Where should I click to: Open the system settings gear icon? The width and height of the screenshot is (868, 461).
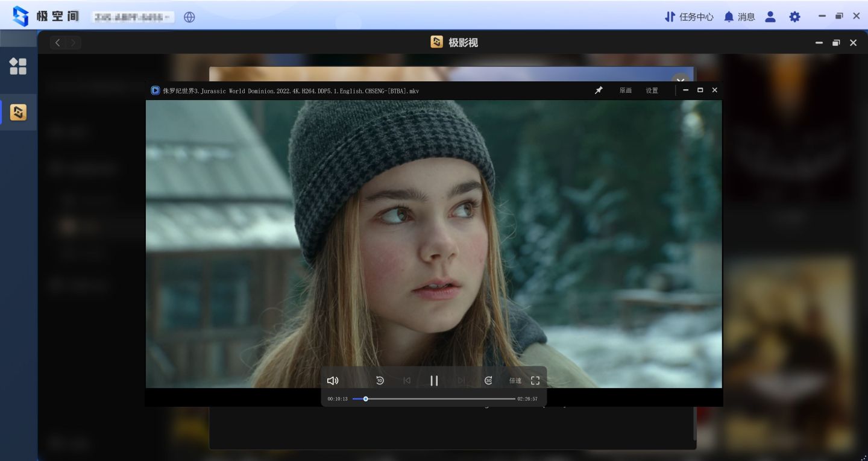pyautogui.click(x=795, y=17)
